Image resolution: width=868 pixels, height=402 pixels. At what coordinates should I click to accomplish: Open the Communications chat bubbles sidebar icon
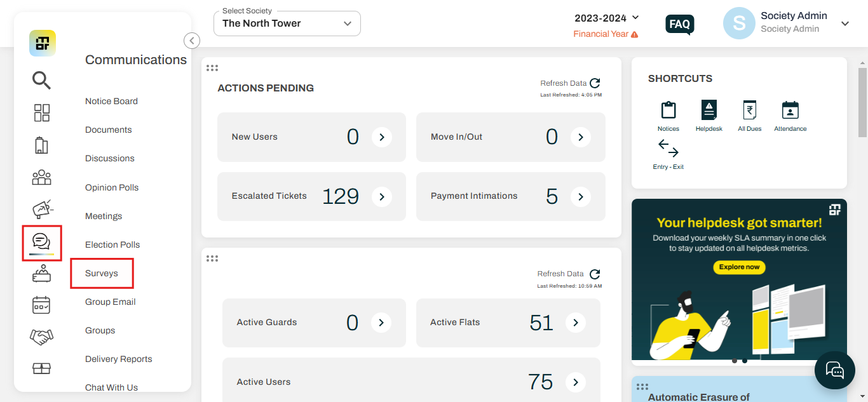click(x=41, y=243)
